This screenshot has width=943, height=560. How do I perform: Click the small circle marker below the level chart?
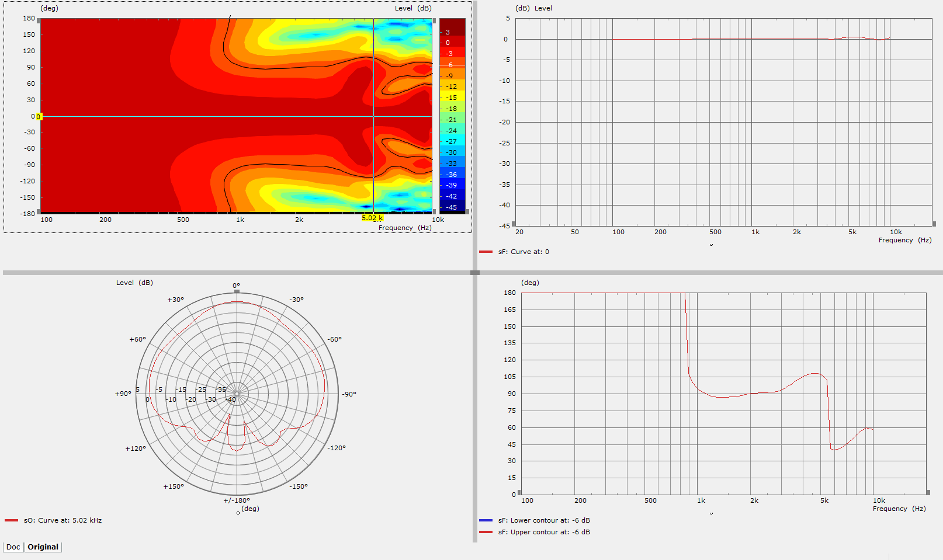pyautogui.click(x=711, y=245)
